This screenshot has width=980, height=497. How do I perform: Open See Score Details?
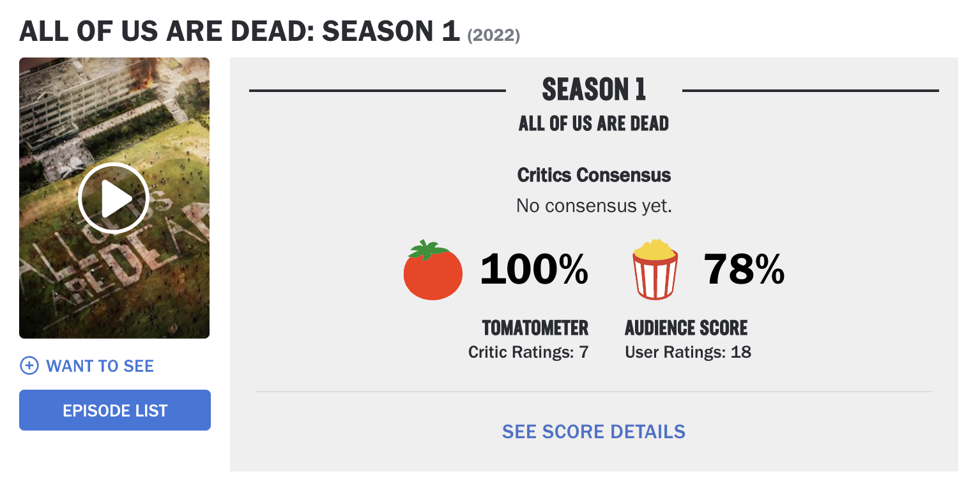click(x=593, y=431)
